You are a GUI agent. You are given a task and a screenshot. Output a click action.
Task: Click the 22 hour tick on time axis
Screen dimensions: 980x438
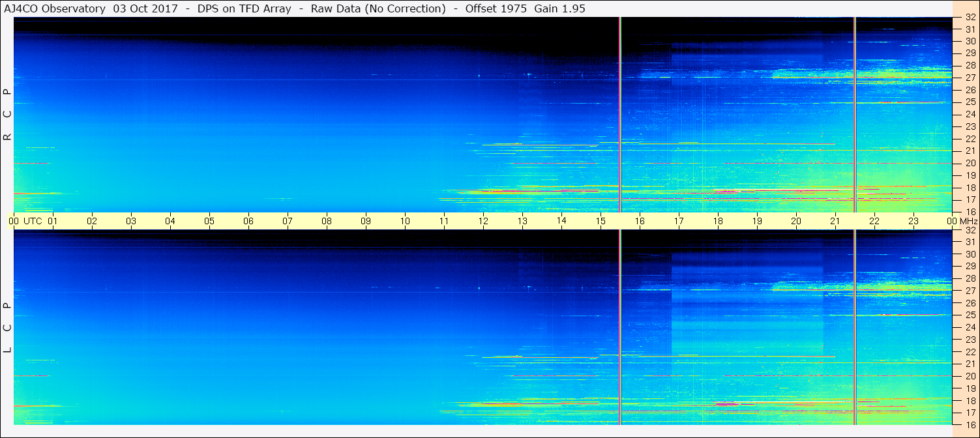[874, 221]
